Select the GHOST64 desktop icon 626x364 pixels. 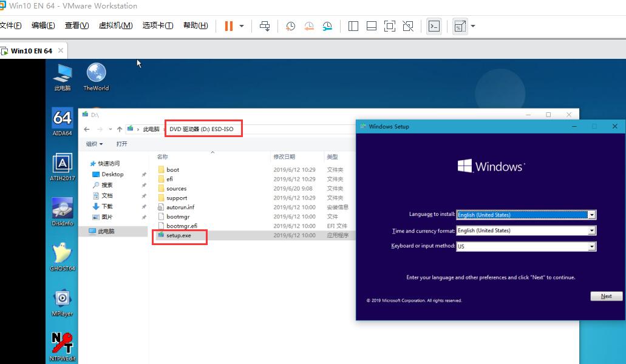pyautogui.click(x=63, y=257)
